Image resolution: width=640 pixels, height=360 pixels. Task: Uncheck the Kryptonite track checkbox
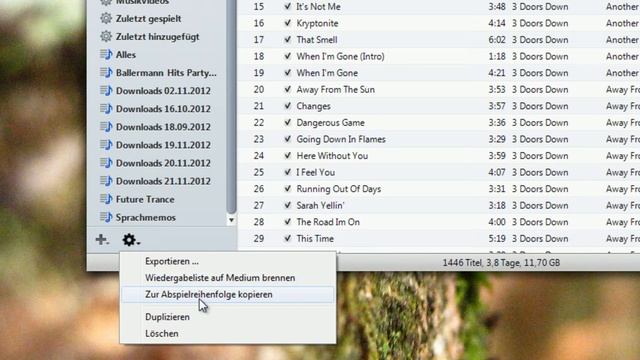click(x=288, y=23)
